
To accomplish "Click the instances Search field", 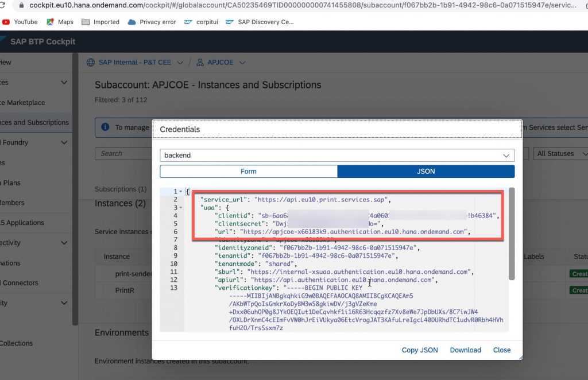I will [x=124, y=154].
